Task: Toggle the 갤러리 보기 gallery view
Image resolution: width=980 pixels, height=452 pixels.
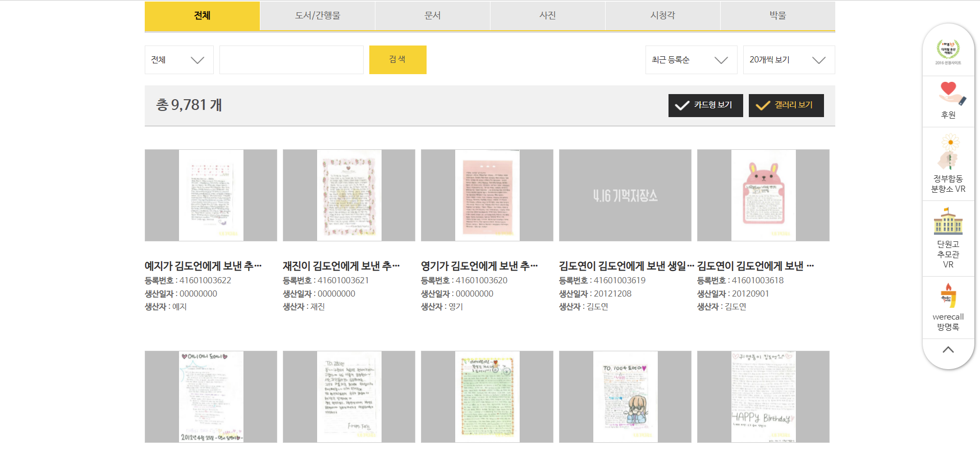Action: tap(786, 105)
